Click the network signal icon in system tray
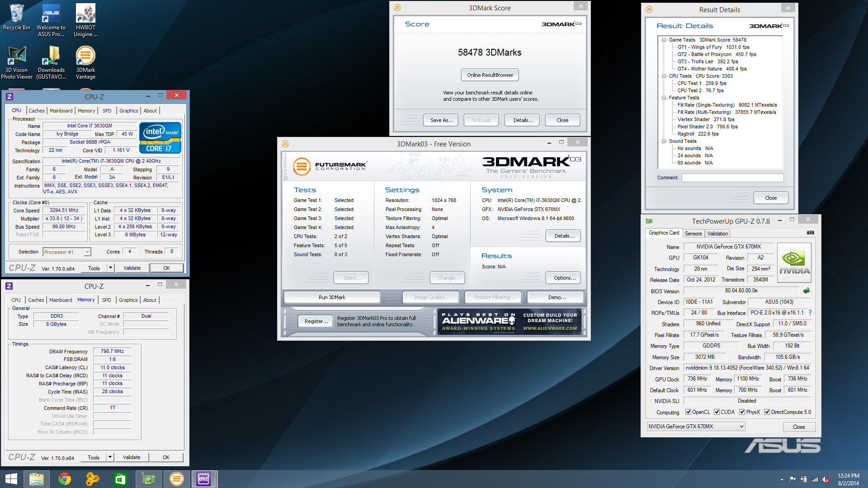The image size is (868, 488). [x=815, y=479]
